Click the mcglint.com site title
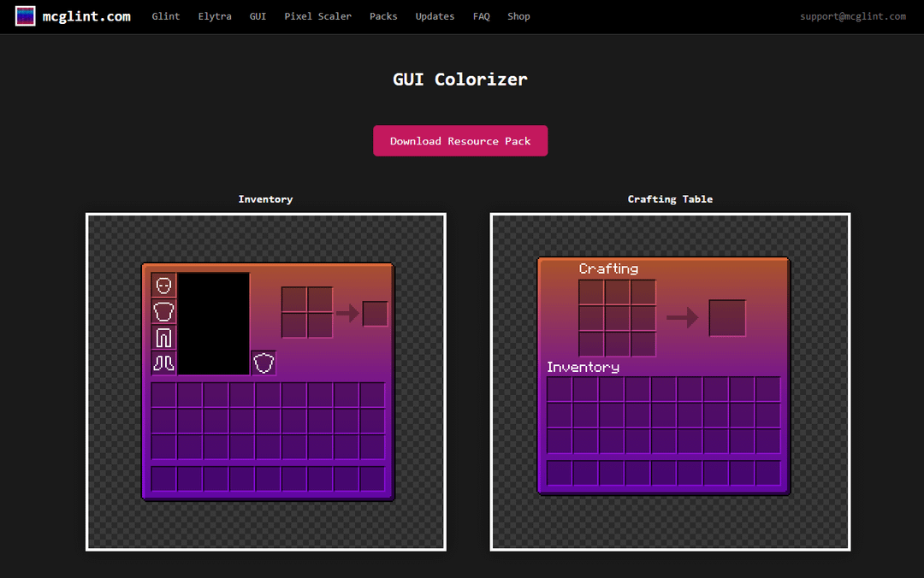 [x=86, y=16]
